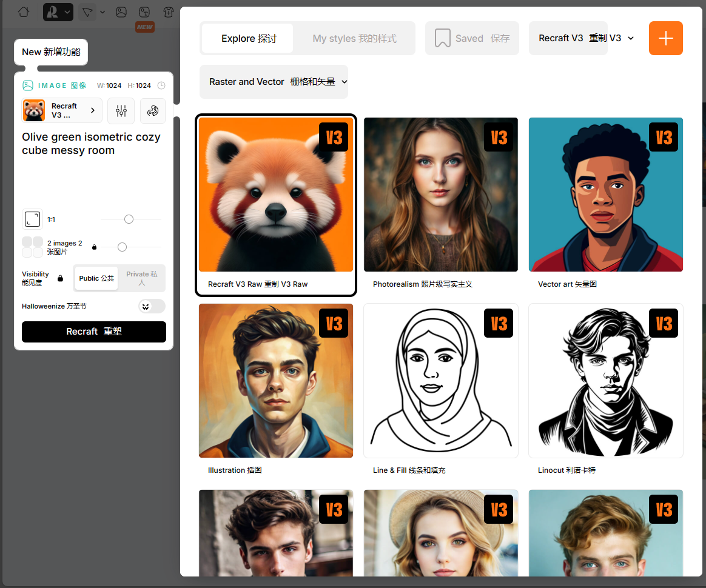Open the adjustment sliders settings icon
This screenshot has height=588, width=706.
121,111
